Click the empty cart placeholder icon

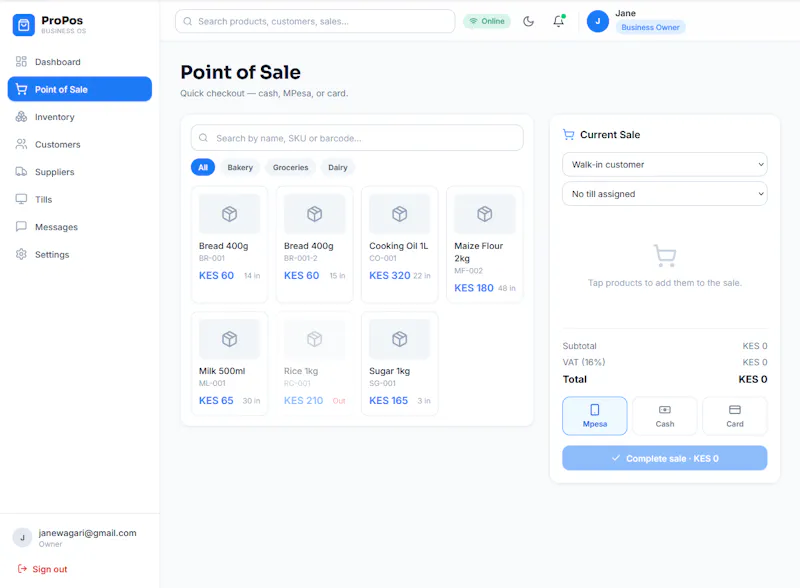(665, 256)
